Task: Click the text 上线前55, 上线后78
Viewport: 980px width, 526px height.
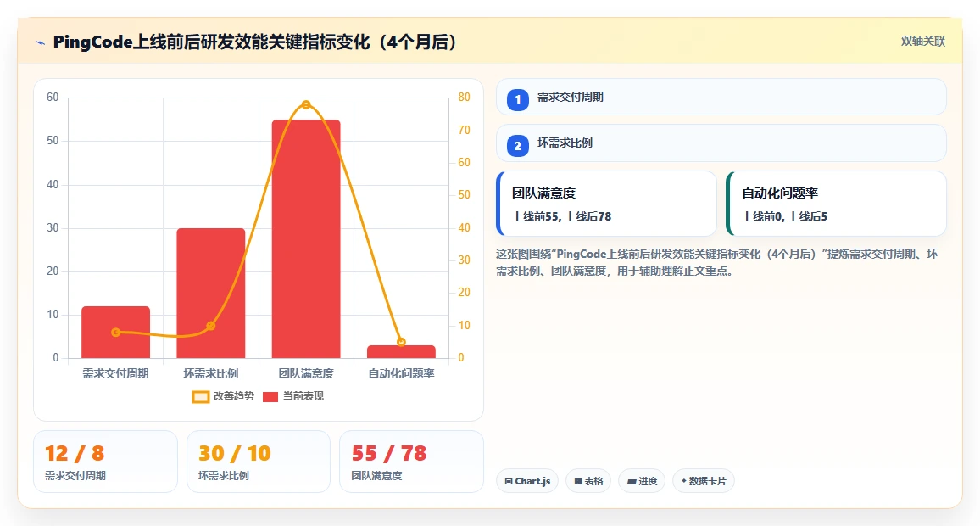Action: click(562, 216)
